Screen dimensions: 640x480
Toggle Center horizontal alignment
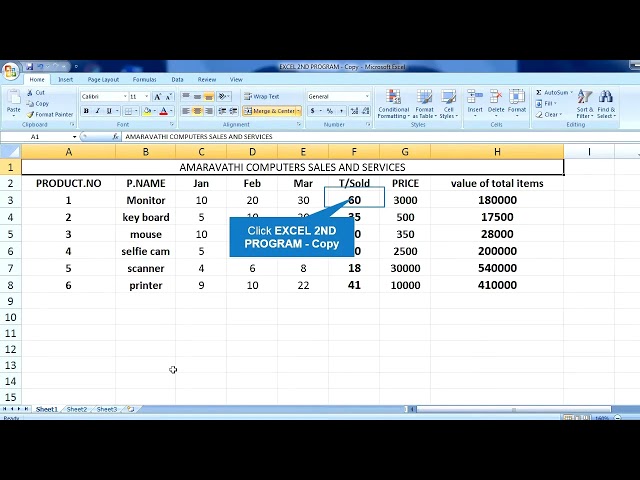[x=197, y=111]
